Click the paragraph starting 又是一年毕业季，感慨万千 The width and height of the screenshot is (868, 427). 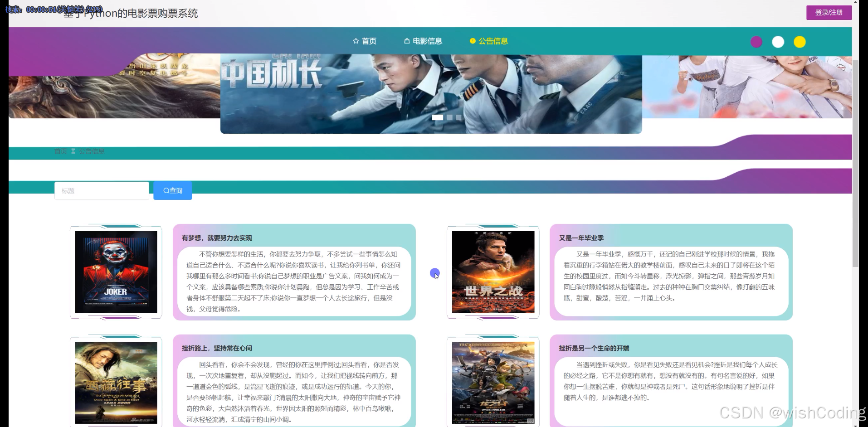[x=670, y=276]
